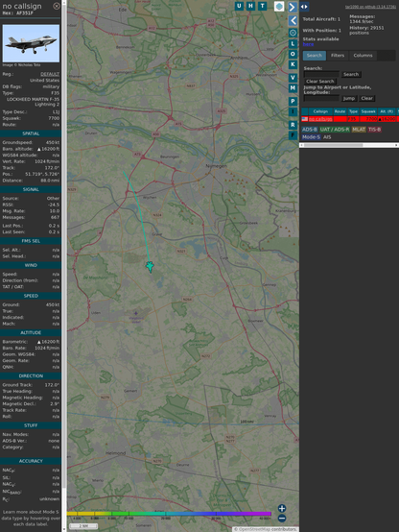The width and height of the screenshot is (399, 532).
Task: Click the H button on the map toolbar
Action: click(251, 6)
